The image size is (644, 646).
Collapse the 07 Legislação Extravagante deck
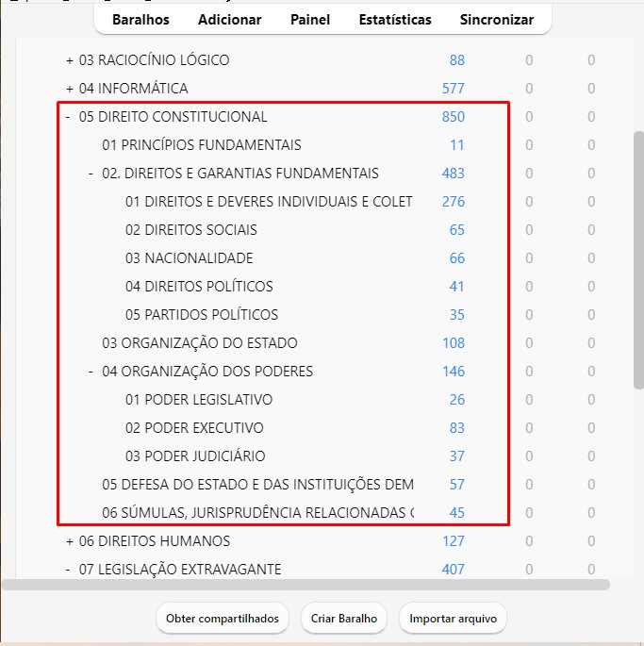(x=68, y=570)
